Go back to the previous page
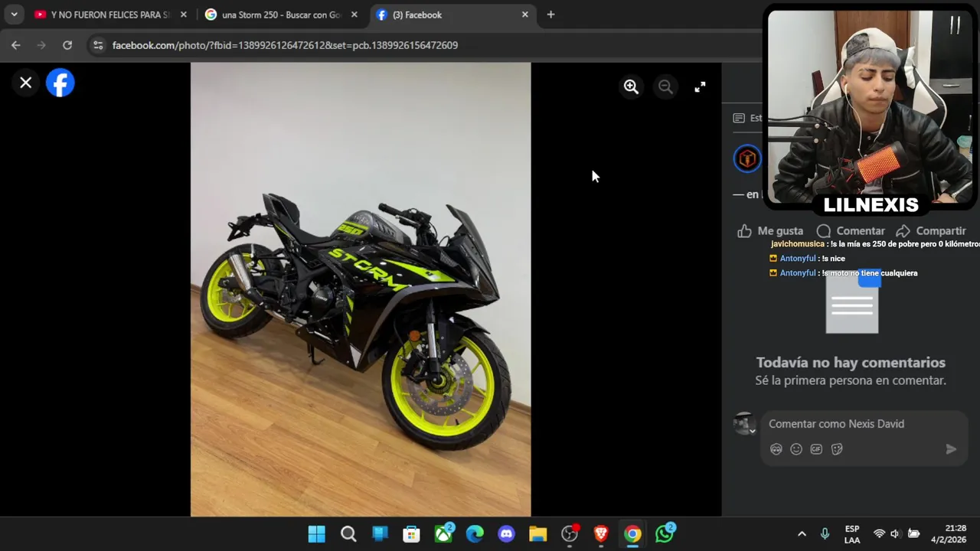 (x=16, y=45)
